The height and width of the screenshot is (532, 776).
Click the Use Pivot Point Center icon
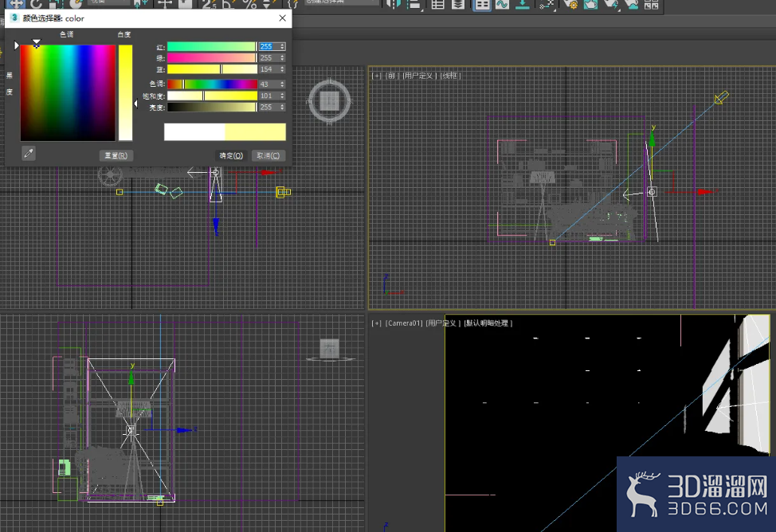click(141, 4)
